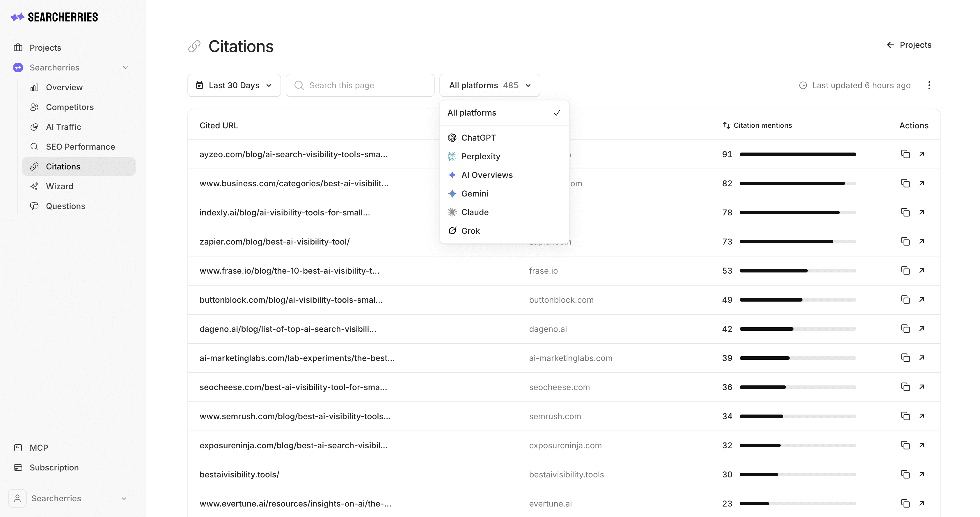Image resolution: width=980 pixels, height=517 pixels.
Task: Collapse the All platforms 485 dropdown
Action: click(x=490, y=85)
